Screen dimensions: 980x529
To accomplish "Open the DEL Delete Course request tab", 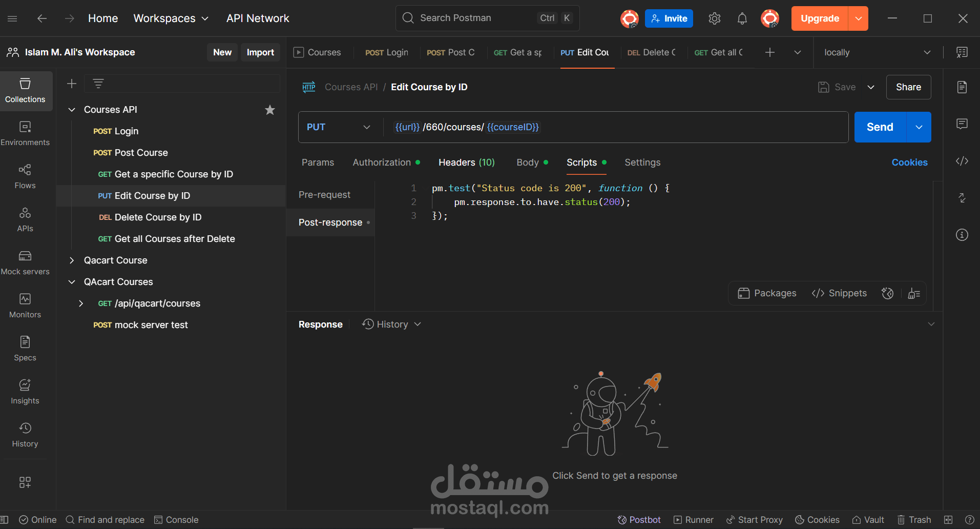I will (652, 52).
